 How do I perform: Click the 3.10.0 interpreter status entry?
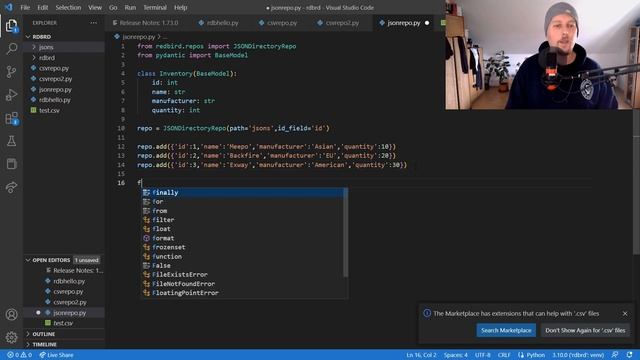578,355
